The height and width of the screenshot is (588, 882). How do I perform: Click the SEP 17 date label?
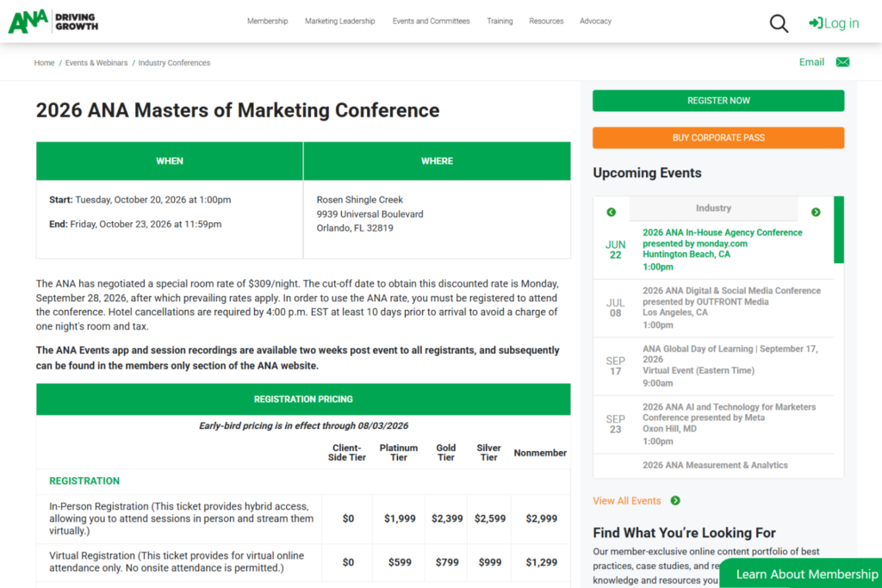point(615,366)
